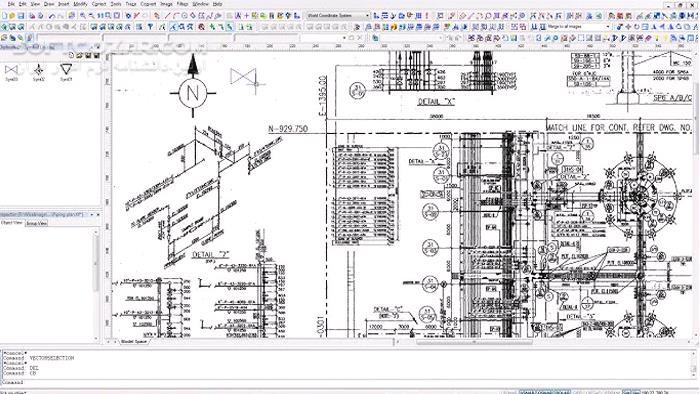Click the Undo arrow icon
Screen dimensions: 700x394
[x=52, y=16]
